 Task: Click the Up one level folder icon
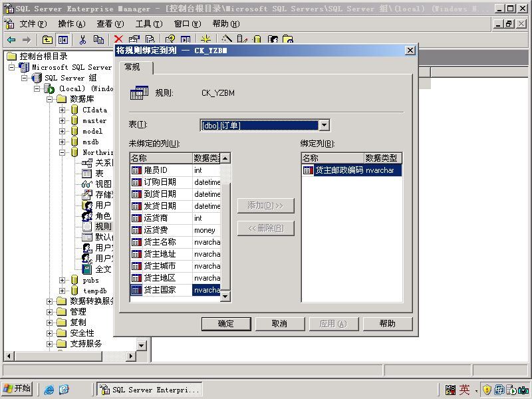[x=47, y=40]
